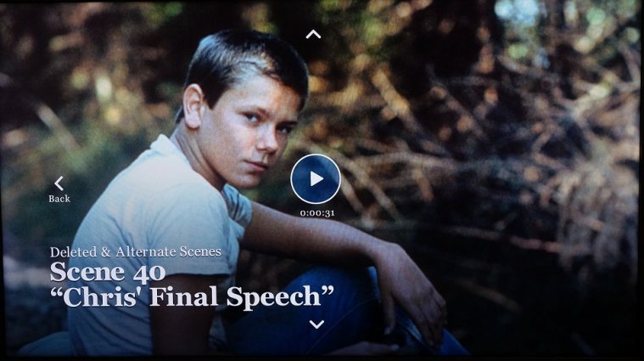Return to previous menu via Back
Screen dimensions: 644x361
pos(59,190)
